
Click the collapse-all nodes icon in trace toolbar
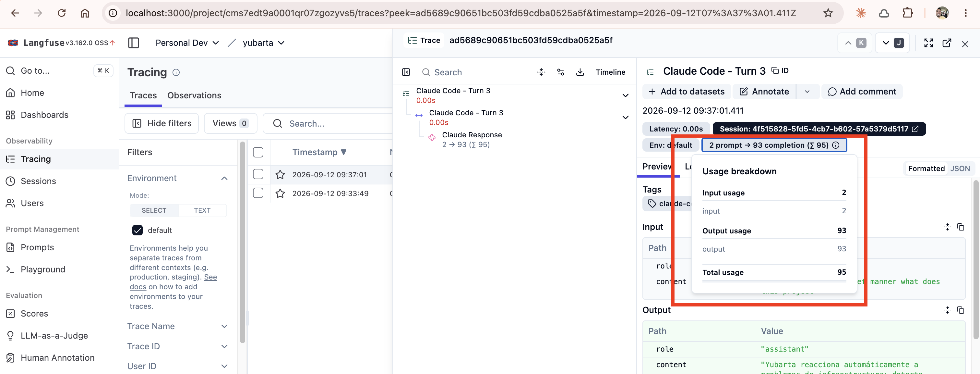(x=541, y=72)
